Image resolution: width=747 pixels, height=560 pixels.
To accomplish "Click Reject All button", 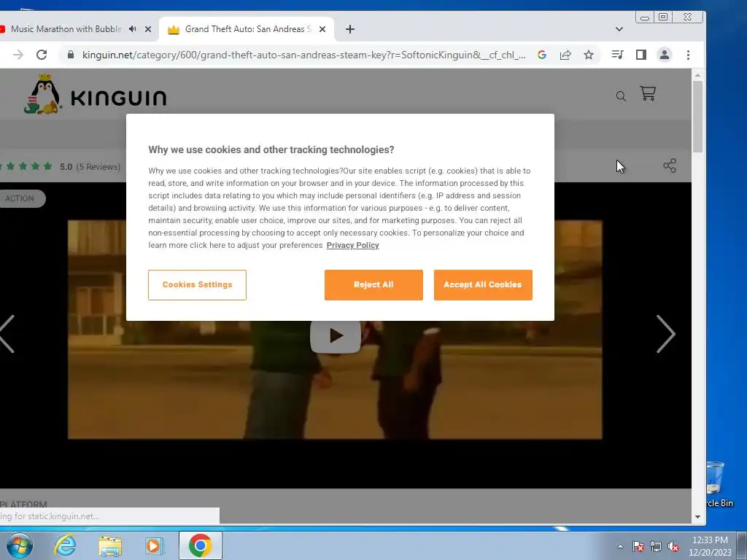I will coord(373,285).
